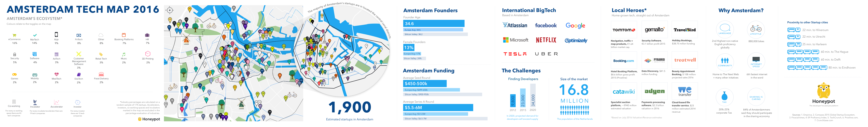
Task: Click the Honeypot bear mascot logo
Action: pos(824,91)
